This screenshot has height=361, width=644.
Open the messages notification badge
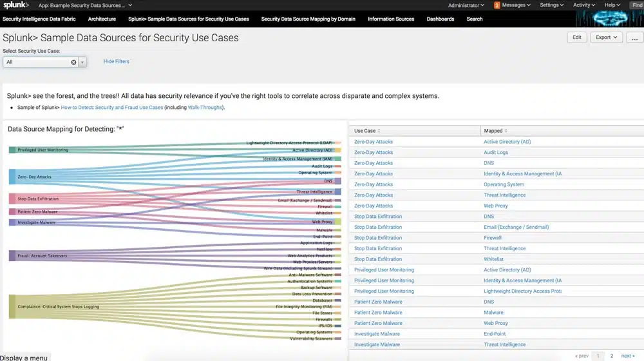[x=497, y=5]
